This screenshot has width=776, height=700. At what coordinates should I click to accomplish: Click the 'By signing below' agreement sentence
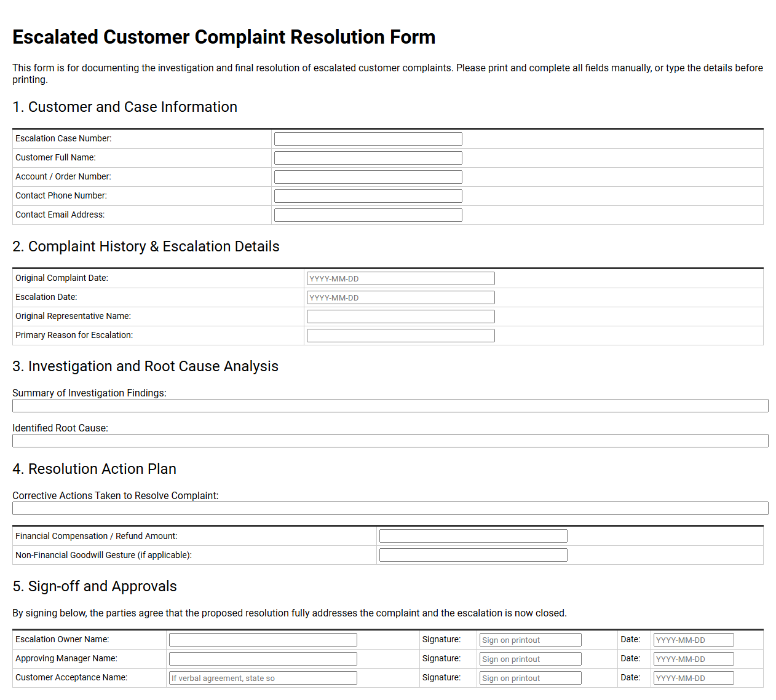(290, 613)
